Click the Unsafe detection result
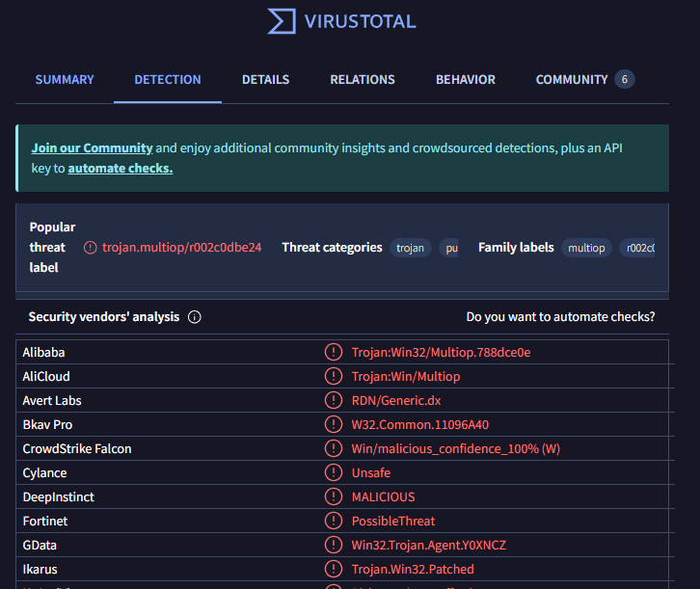 point(371,473)
